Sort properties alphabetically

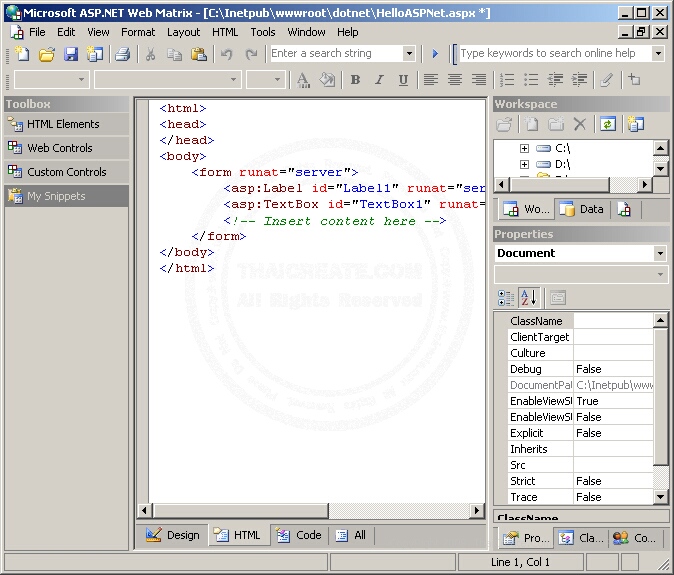(x=529, y=297)
